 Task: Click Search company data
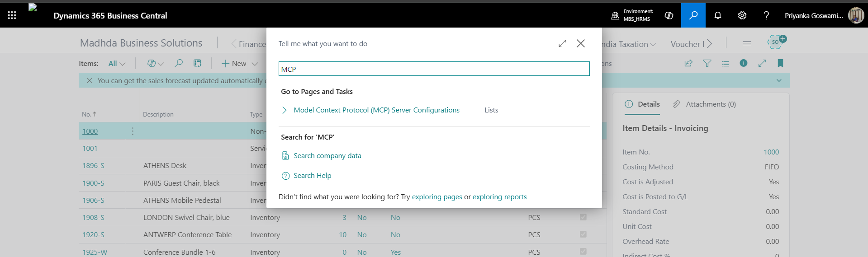(x=327, y=156)
